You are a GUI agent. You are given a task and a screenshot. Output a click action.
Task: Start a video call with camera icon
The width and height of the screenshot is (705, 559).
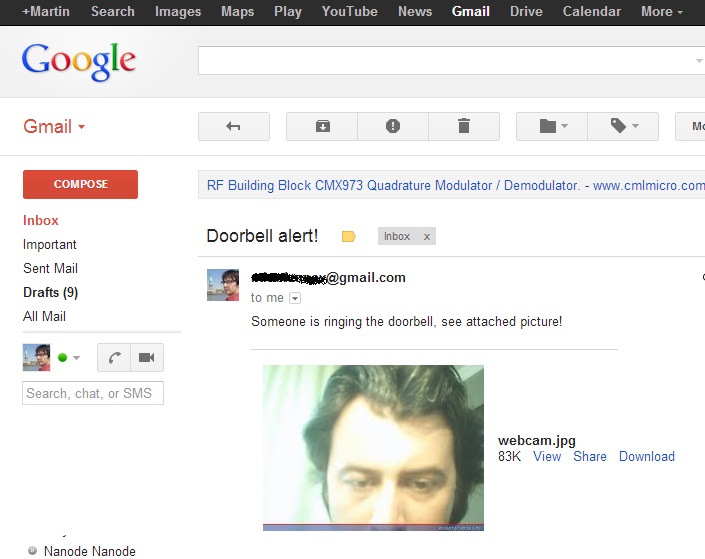tap(147, 358)
